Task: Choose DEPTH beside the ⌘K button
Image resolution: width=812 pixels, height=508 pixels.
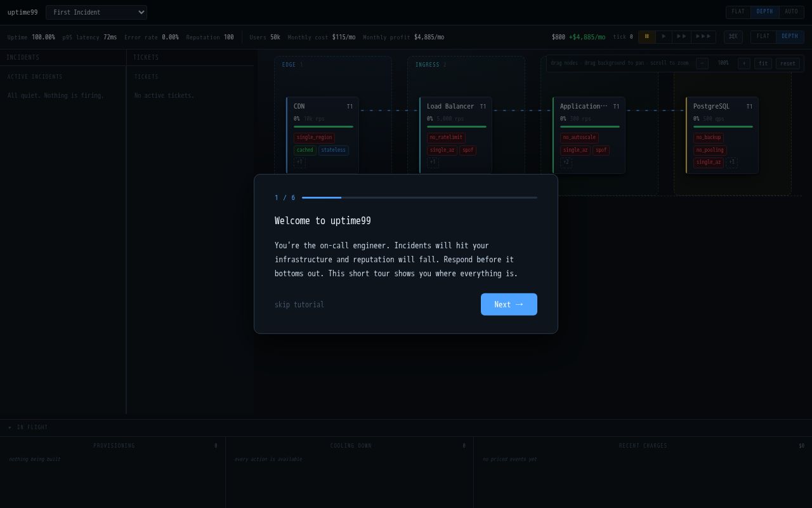Action: click(790, 37)
